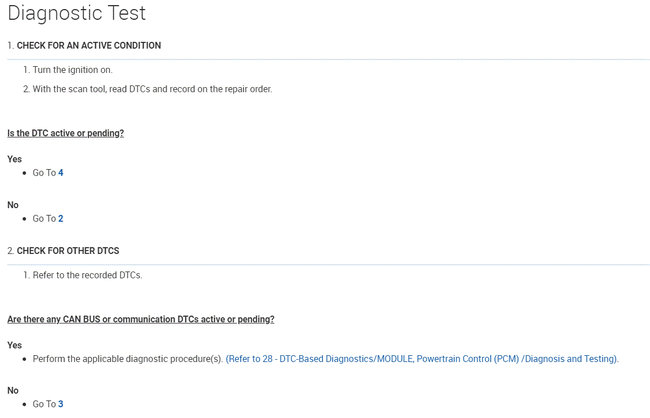This screenshot has height=418, width=650.
Task: Click Yes under the CAN BUS question
Action: click(14, 345)
